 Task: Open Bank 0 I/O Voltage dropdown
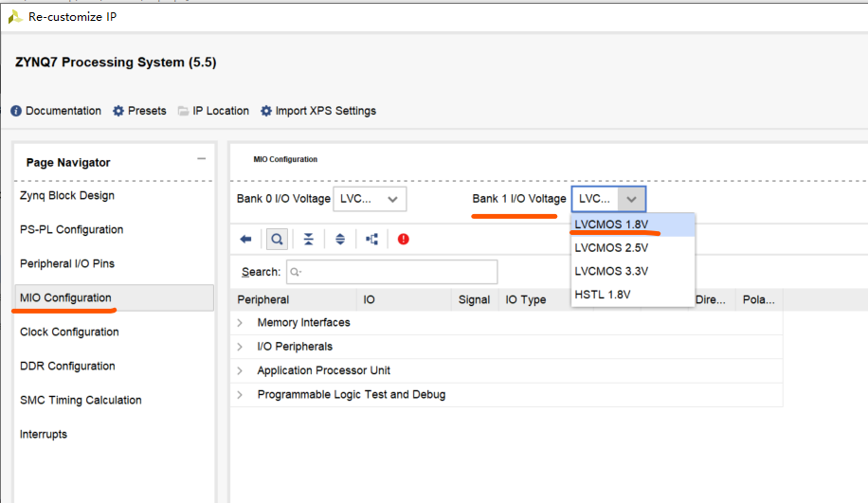[x=370, y=199]
